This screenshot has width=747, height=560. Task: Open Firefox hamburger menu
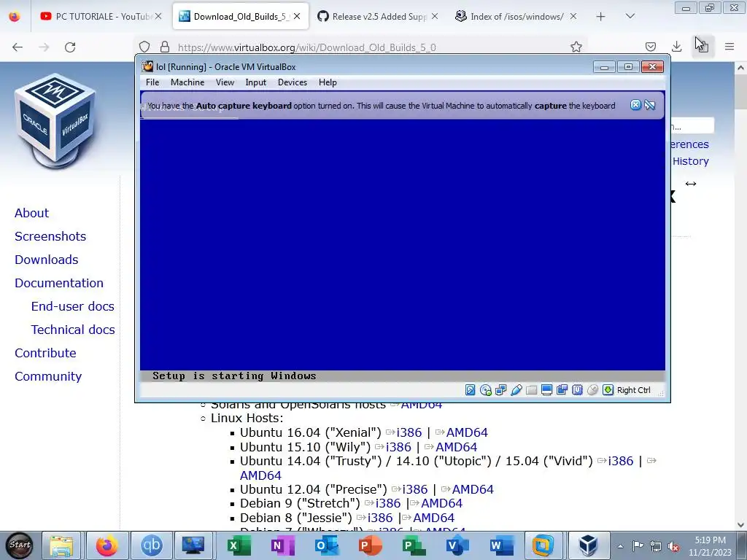point(729,47)
